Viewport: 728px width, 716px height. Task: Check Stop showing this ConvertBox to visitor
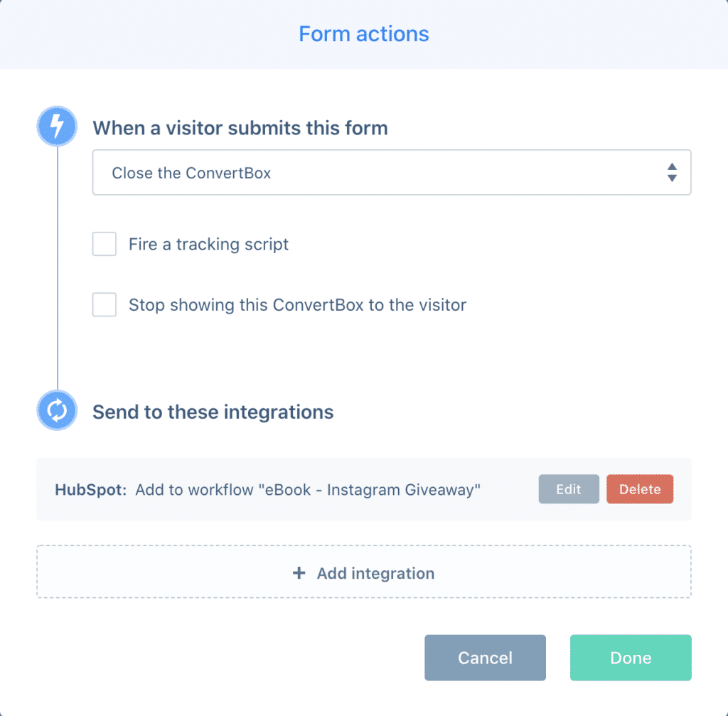click(x=104, y=304)
